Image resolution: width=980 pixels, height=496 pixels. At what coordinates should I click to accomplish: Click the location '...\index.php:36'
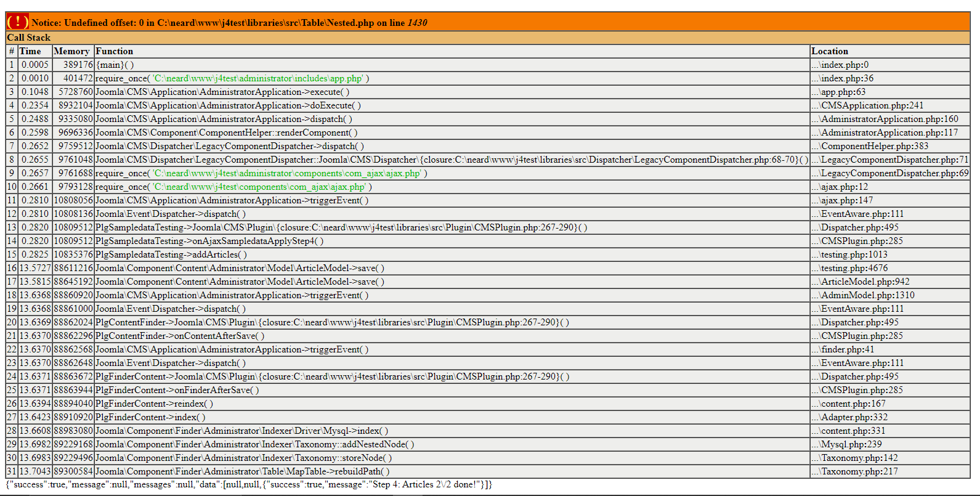tap(842, 78)
